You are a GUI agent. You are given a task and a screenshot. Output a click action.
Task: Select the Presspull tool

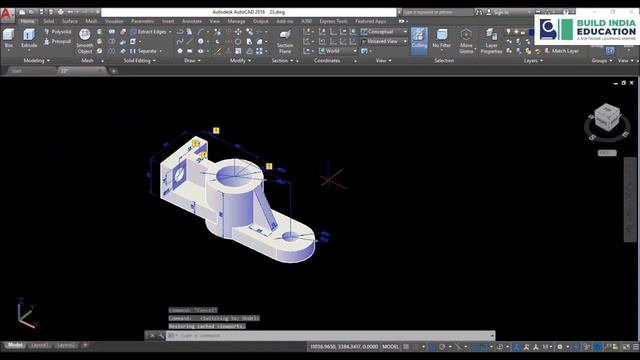click(58, 41)
